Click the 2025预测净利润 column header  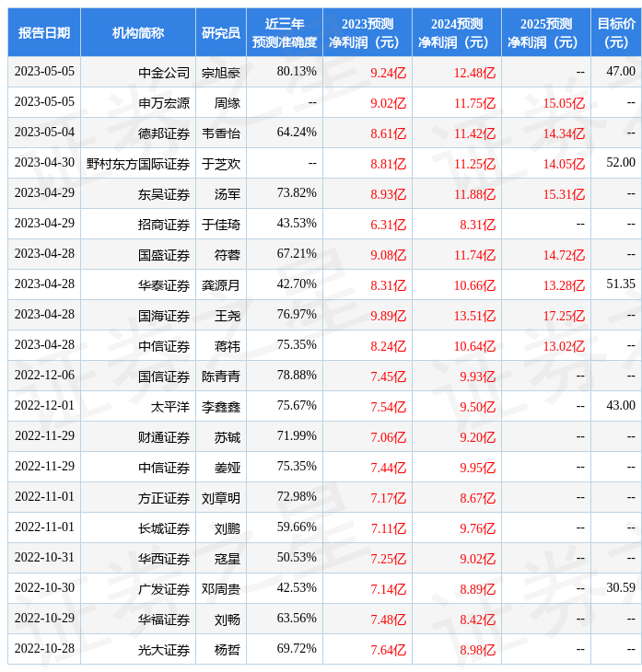coord(546,32)
